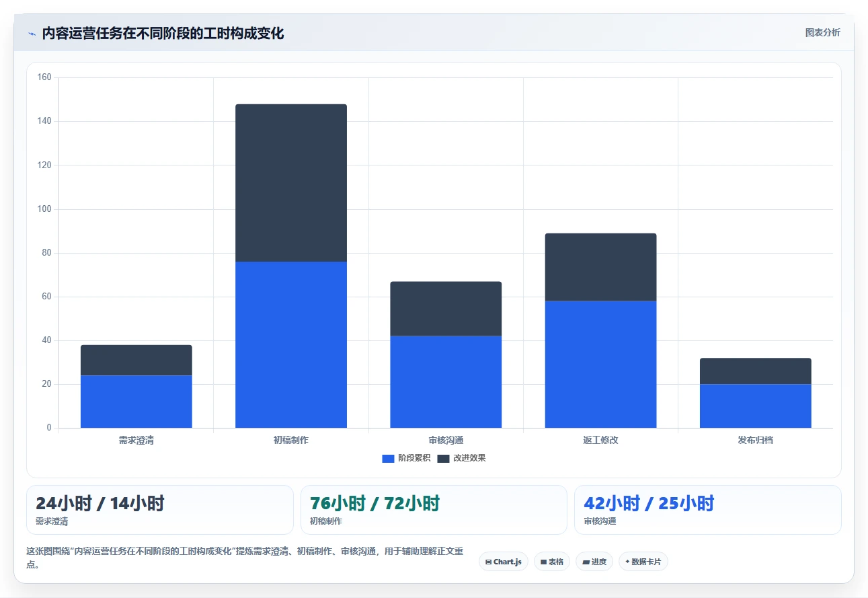Click the dark 改进效果 legend color box
Screen dimensions: 868x598
tap(443, 458)
